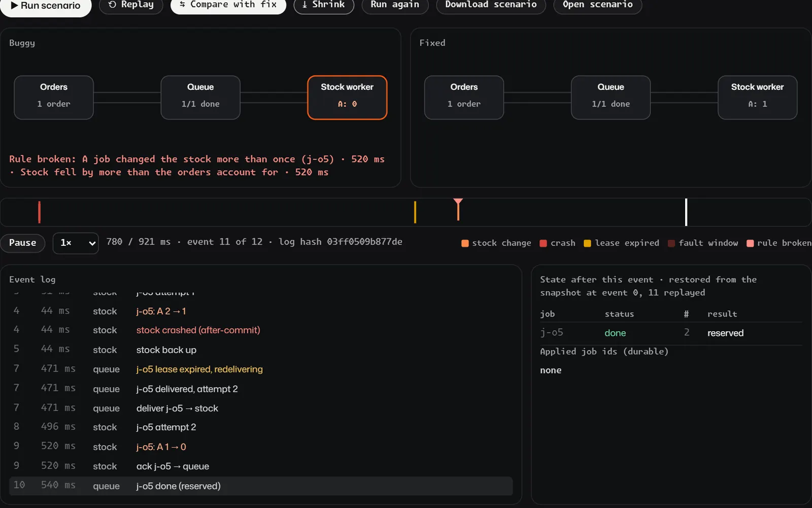Click the red crash marker on timeline
Image resolution: width=812 pixels, height=508 pixels.
tap(39, 212)
